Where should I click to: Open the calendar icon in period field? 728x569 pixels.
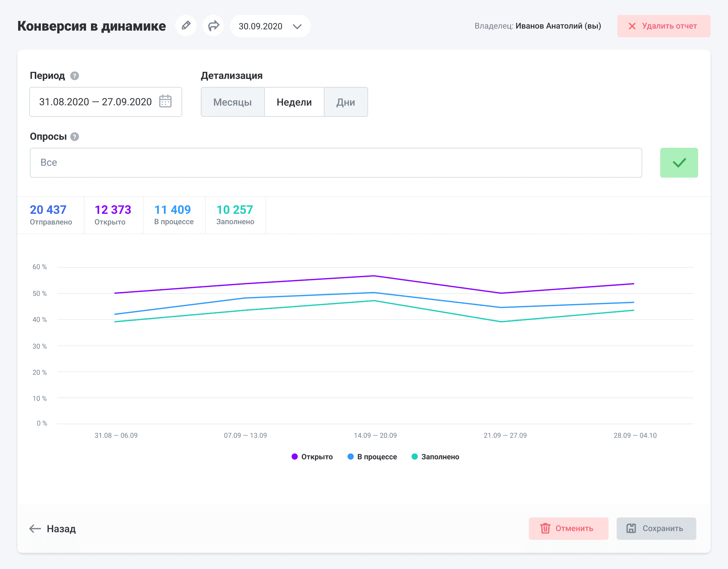[x=165, y=102]
